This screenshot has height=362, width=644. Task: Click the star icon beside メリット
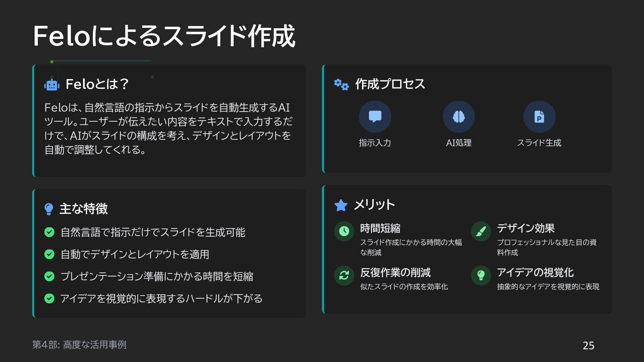coord(341,205)
